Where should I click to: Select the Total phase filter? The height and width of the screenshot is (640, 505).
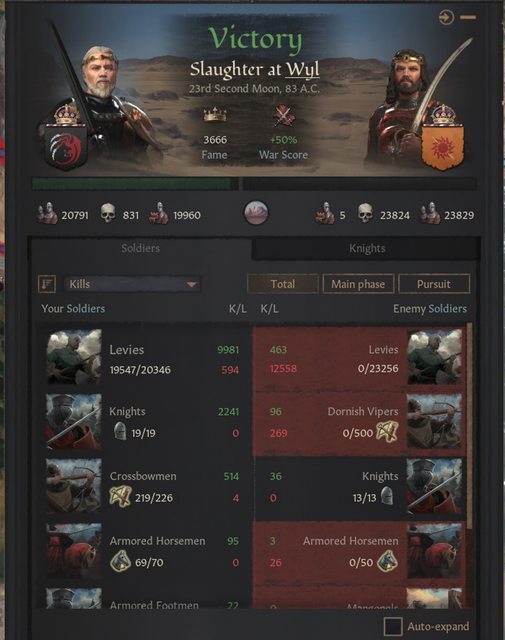click(x=283, y=284)
